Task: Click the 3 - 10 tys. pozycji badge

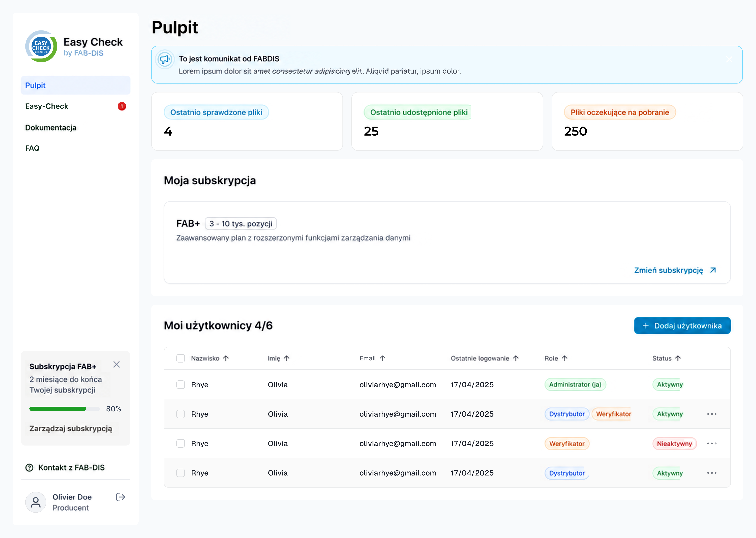Action: [241, 224]
